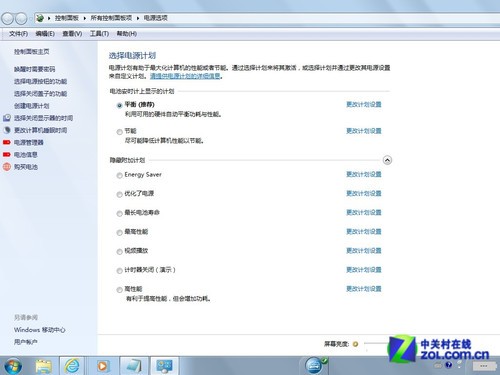Collapse the 隐藏附加计划 section chevron
This screenshot has height=375, width=500.
pyautogui.click(x=387, y=160)
